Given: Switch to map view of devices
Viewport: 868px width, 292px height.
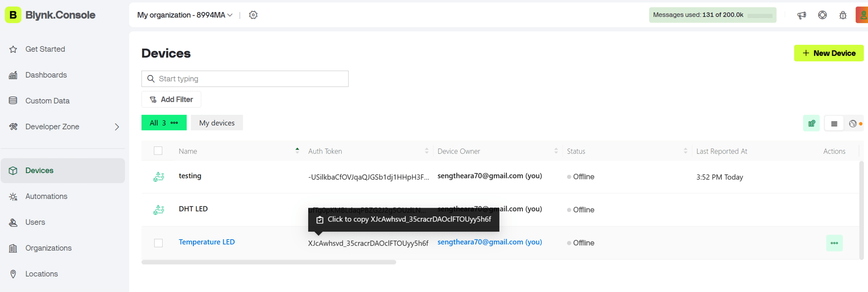Looking at the screenshot, I should click(811, 123).
